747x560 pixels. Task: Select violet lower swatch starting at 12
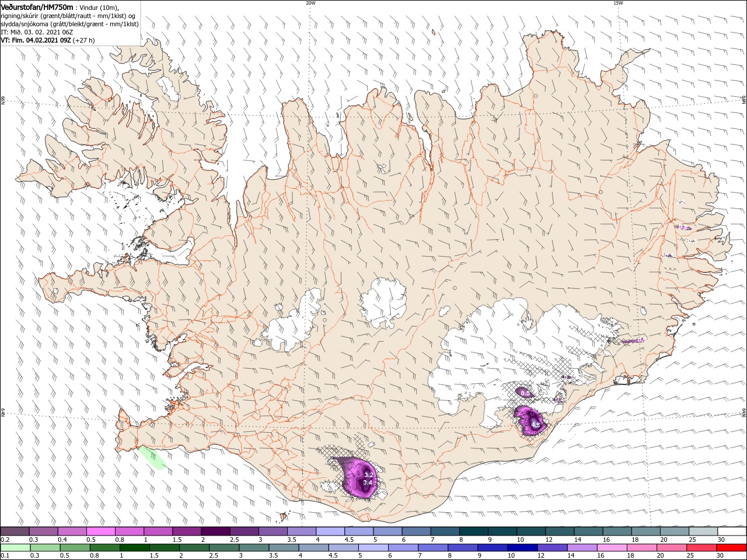[552, 548]
